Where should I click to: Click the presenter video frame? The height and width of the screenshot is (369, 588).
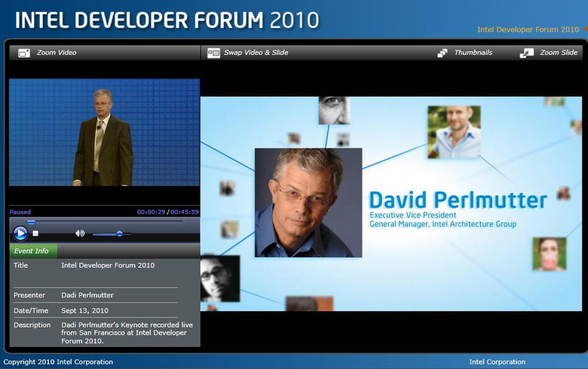[x=104, y=132]
